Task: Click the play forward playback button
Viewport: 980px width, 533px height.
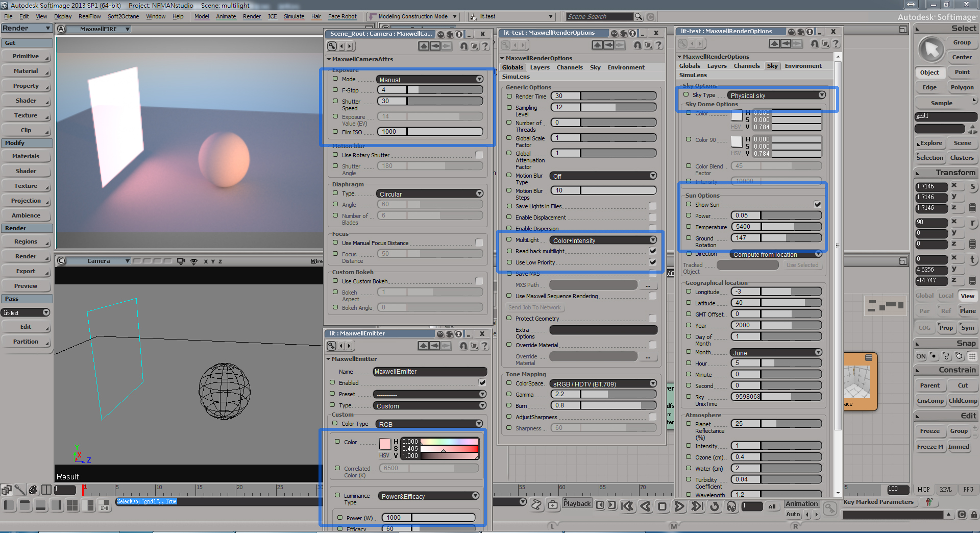Action: [679, 506]
